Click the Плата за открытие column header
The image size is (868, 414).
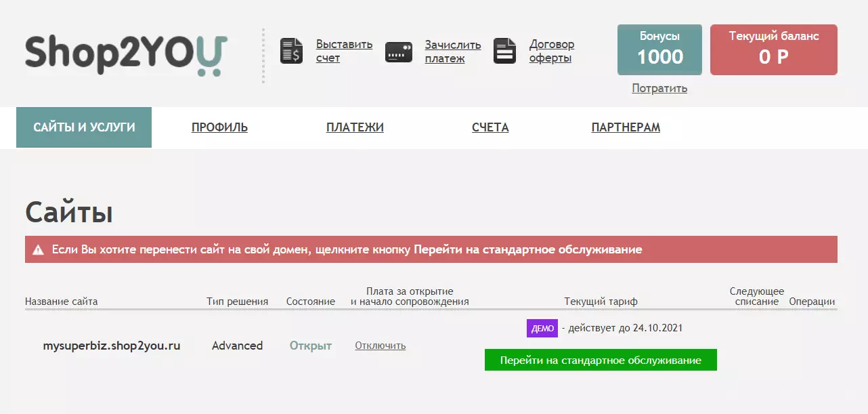point(410,296)
